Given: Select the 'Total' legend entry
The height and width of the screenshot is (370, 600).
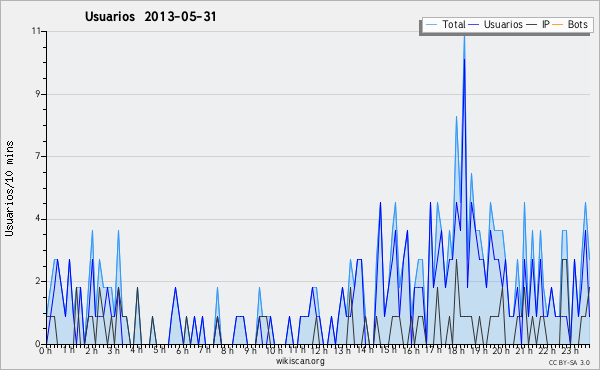Looking at the screenshot, I should (x=445, y=24).
